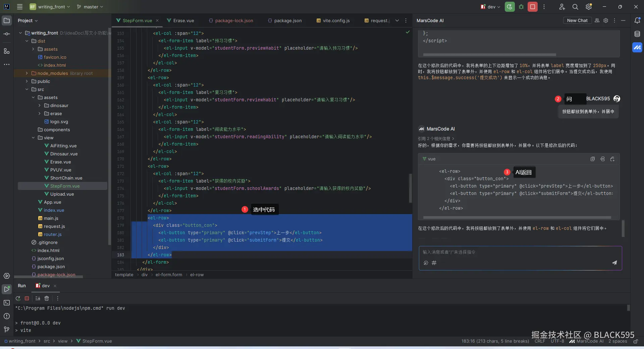Image resolution: width=644 pixels, height=349 pixels.
Task: Toggle read-only lock in status bar
Action: (636, 341)
